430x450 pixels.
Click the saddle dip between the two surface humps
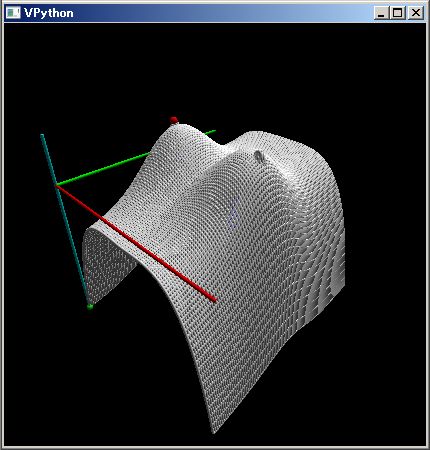point(224,146)
